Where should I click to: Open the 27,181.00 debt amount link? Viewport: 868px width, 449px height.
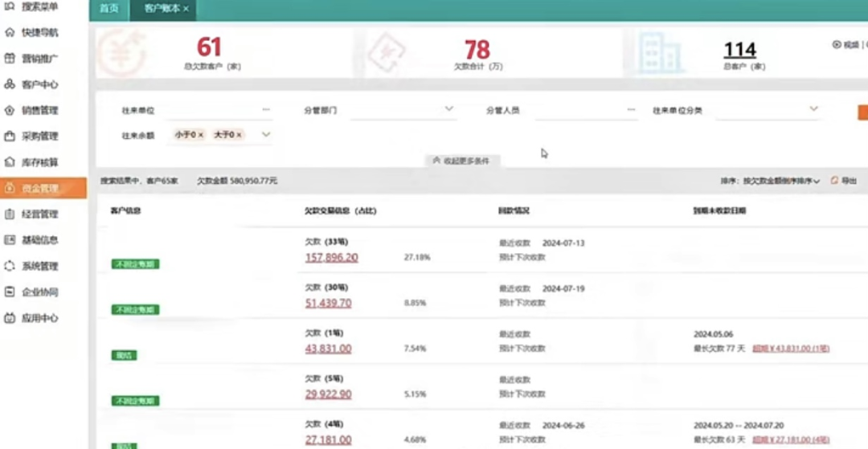[x=328, y=440]
